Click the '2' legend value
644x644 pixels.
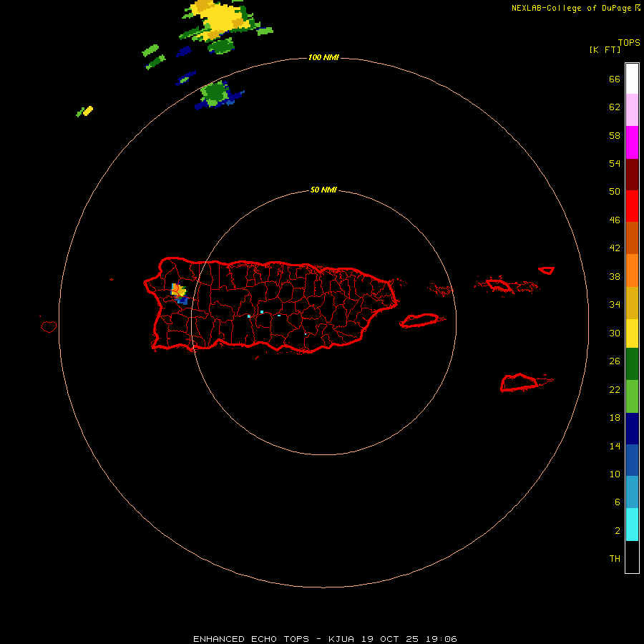tap(617, 531)
